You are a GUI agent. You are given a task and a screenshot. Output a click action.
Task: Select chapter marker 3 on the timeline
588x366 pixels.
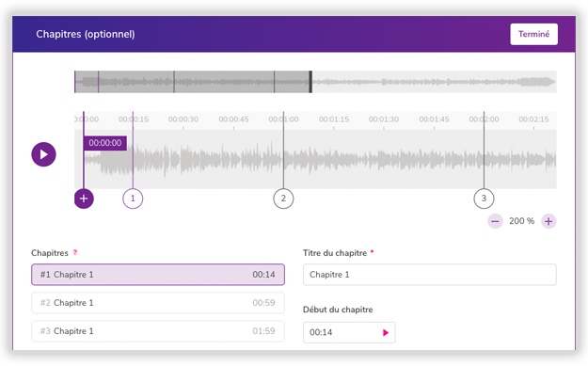[x=484, y=199]
